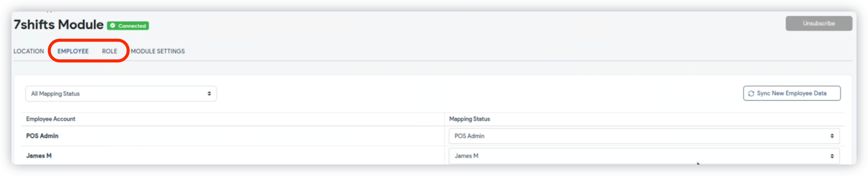Click the Connected status badge label
The width and height of the screenshot is (868, 176).
click(x=132, y=26)
